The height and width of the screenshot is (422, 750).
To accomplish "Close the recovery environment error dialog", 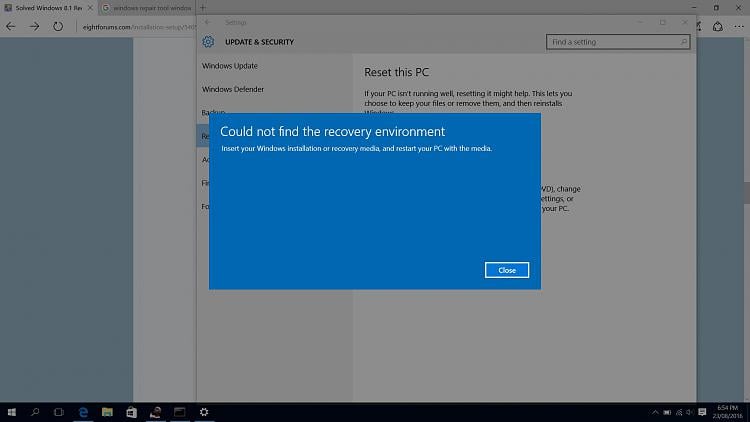I will [507, 270].
